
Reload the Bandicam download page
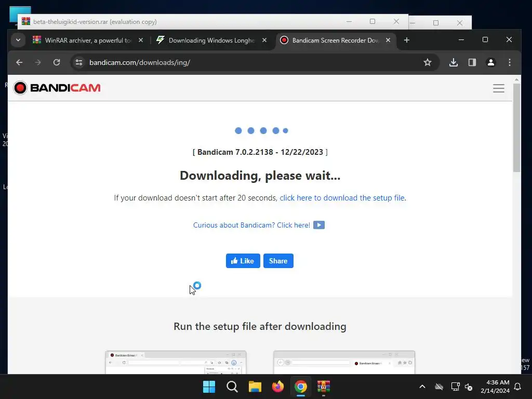click(x=57, y=62)
